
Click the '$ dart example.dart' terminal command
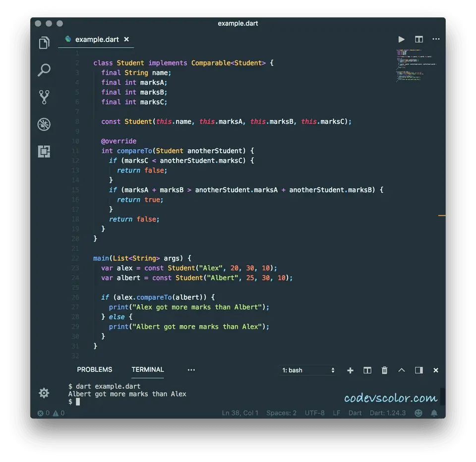(105, 387)
